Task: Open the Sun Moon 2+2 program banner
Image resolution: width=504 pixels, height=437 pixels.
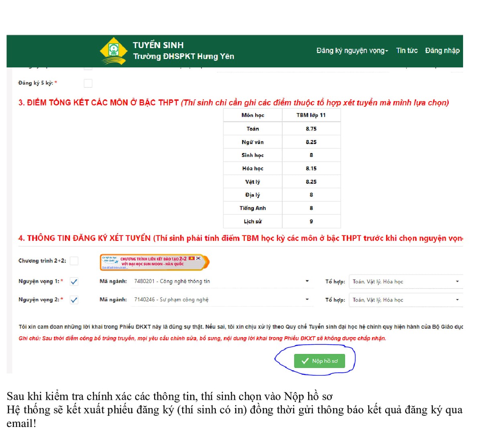Action: pos(154,262)
